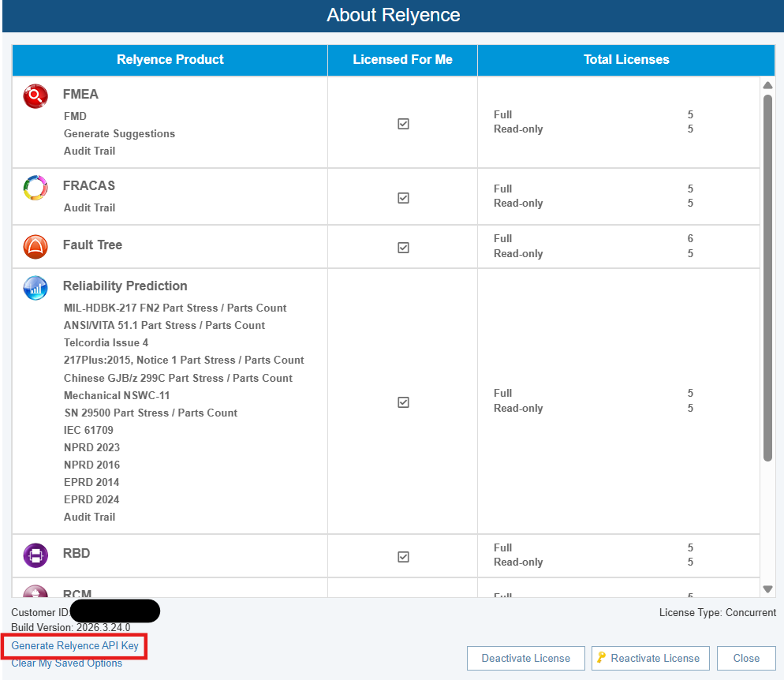Click the Relyence Product column header
Image resolution: width=784 pixels, height=680 pixels.
coord(170,60)
